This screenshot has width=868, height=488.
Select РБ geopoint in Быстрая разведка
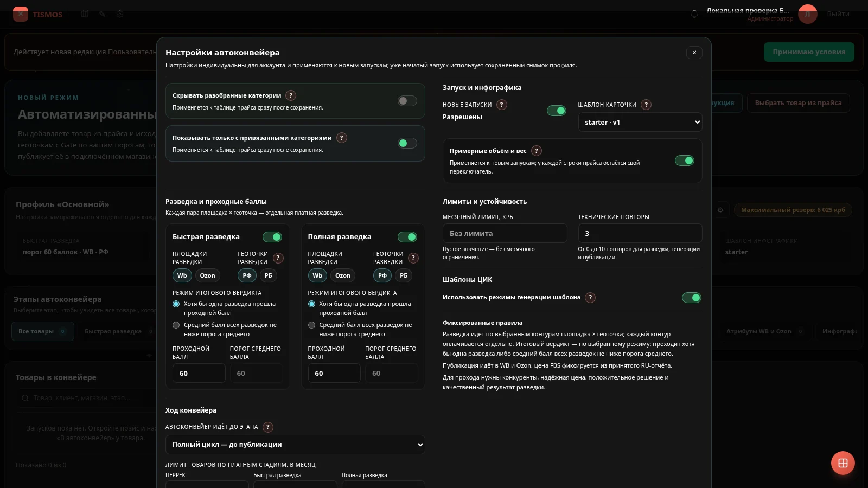click(268, 275)
